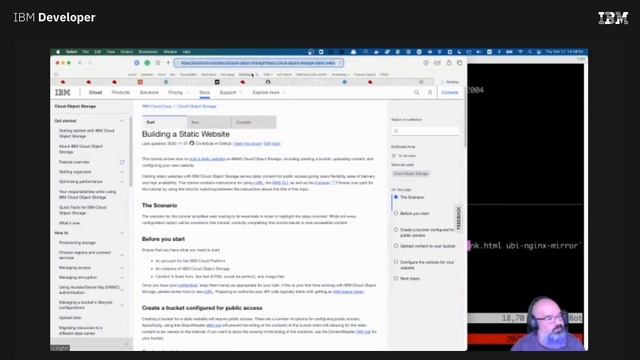Click the Cloud Object Storage services tag
This screenshot has width=640, height=360.
pos(411,173)
